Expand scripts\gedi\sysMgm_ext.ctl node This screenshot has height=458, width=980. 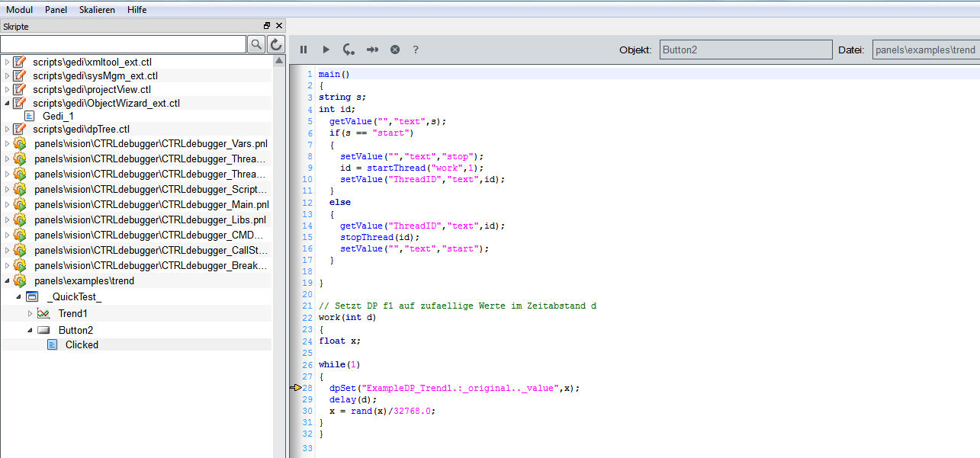pos(7,75)
